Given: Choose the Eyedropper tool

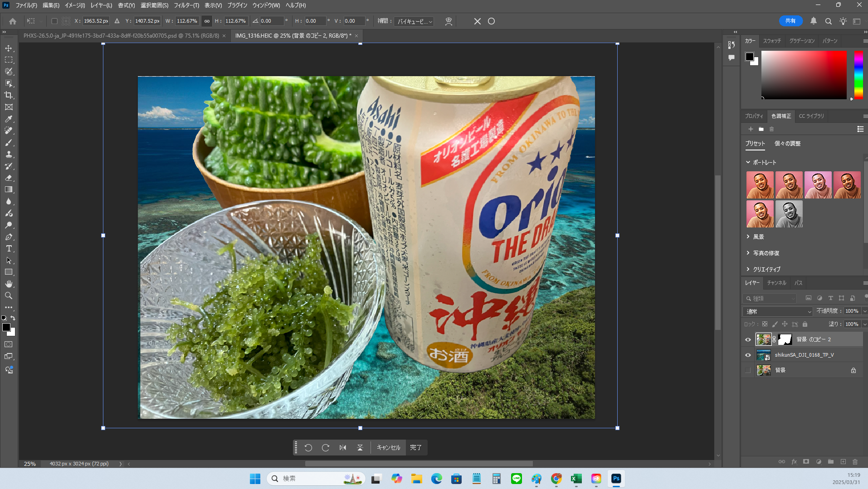Looking at the screenshot, I should click(9, 119).
